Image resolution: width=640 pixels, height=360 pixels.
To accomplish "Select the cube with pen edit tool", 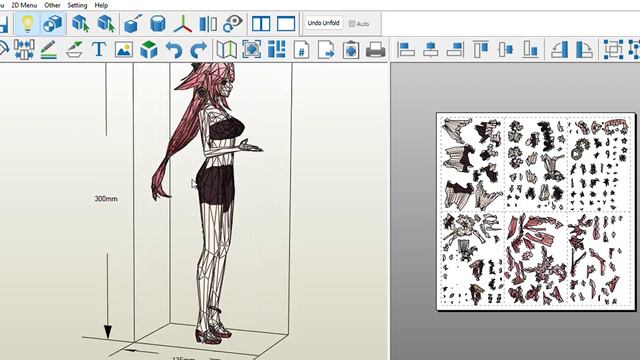I will click(x=133, y=23).
